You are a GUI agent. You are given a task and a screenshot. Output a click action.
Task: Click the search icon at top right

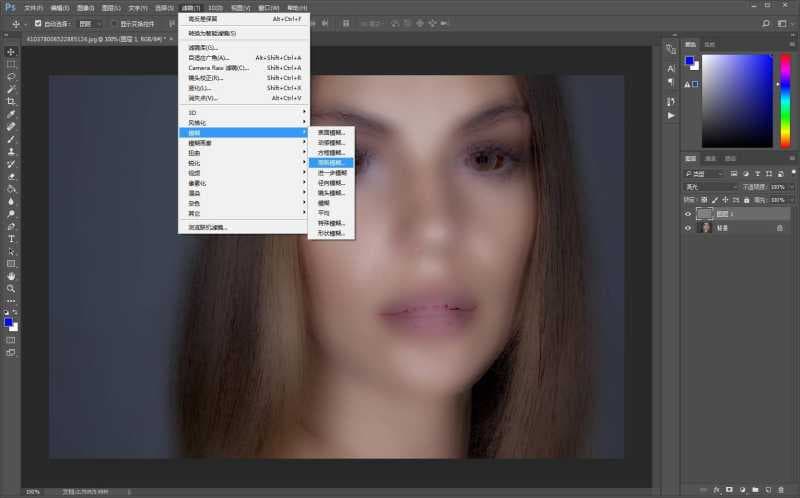pos(765,23)
